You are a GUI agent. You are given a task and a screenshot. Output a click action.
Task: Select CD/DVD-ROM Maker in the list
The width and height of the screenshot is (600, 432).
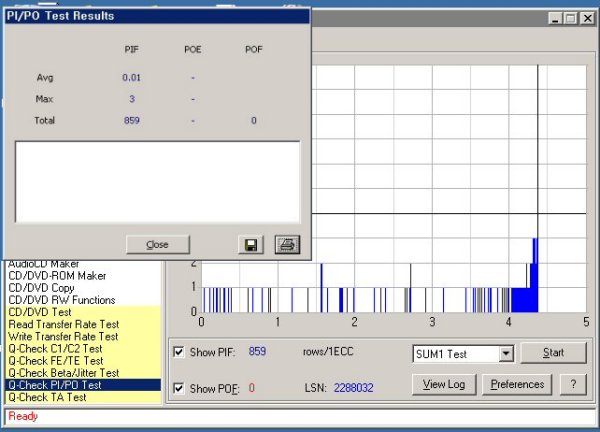coord(83,276)
